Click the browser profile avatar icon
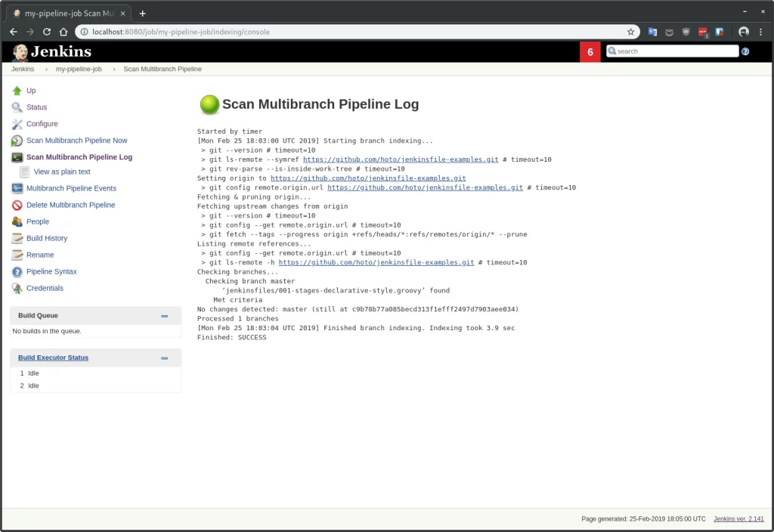Screen dimensions: 774x532 click(744, 32)
